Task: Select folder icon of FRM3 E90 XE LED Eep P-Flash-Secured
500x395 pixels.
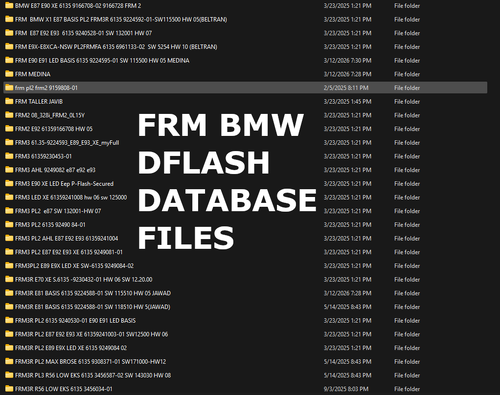Action: [9, 183]
